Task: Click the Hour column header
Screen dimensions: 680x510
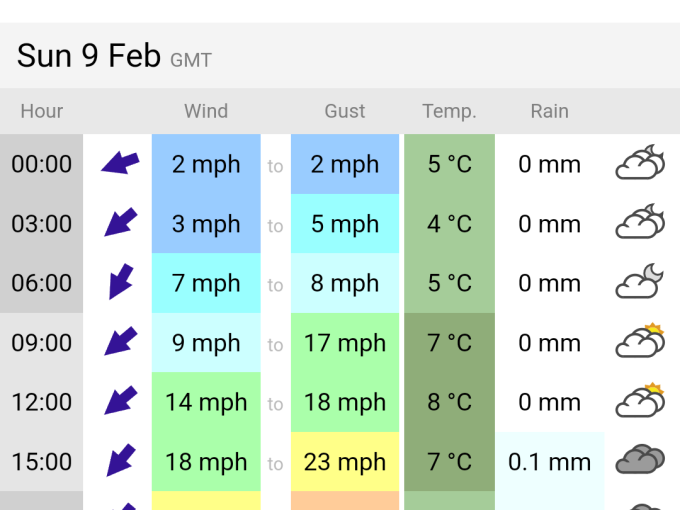Action: click(42, 111)
